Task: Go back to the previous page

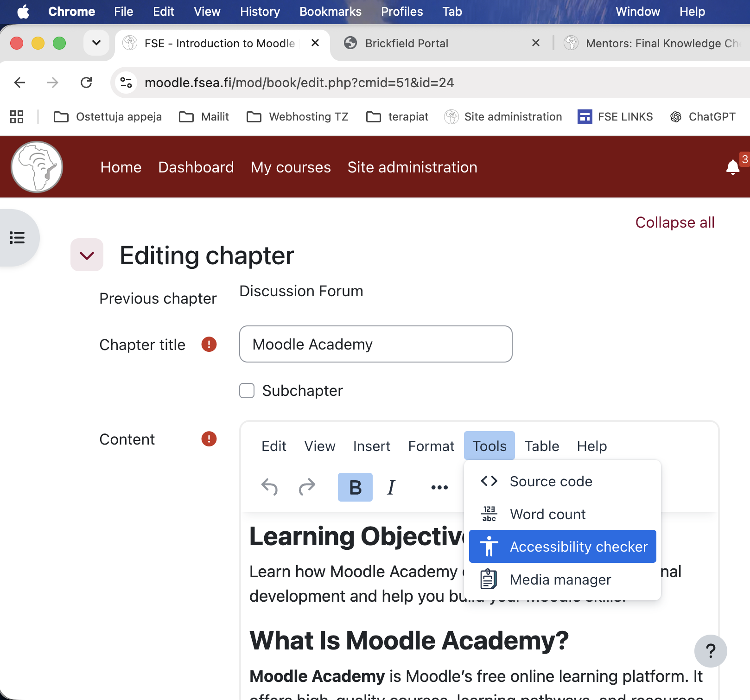Action: pos(19,83)
